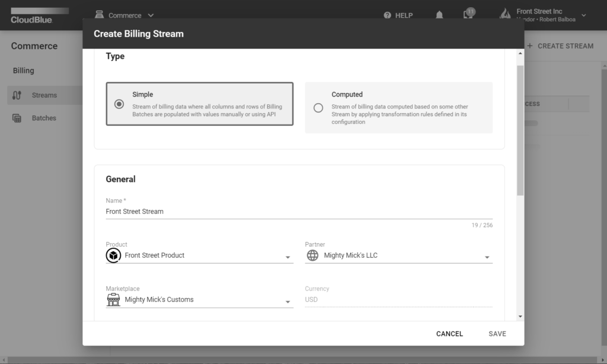Click the Billing heading in sidebar
The height and width of the screenshot is (364, 607).
(24, 71)
